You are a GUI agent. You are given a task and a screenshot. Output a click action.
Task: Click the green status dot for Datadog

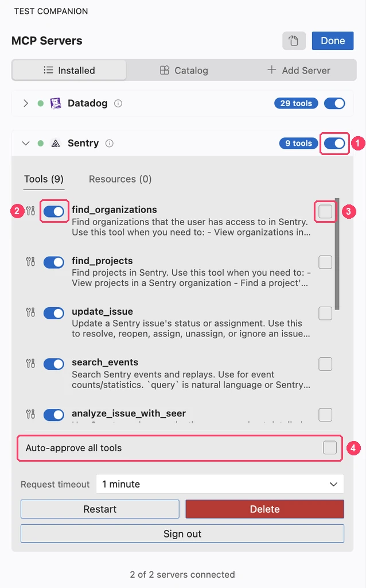pyautogui.click(x=41, y=103)
